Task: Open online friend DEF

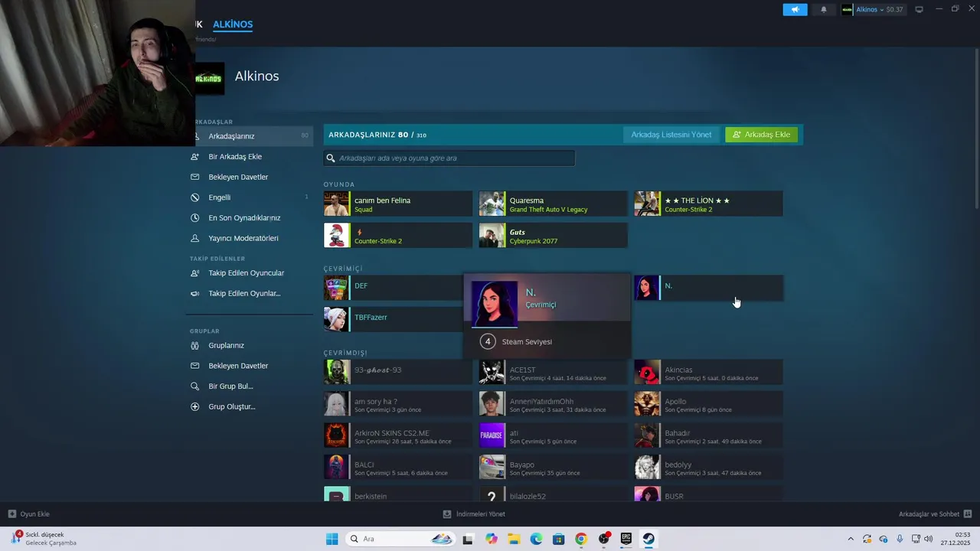Action: (393, 288)
